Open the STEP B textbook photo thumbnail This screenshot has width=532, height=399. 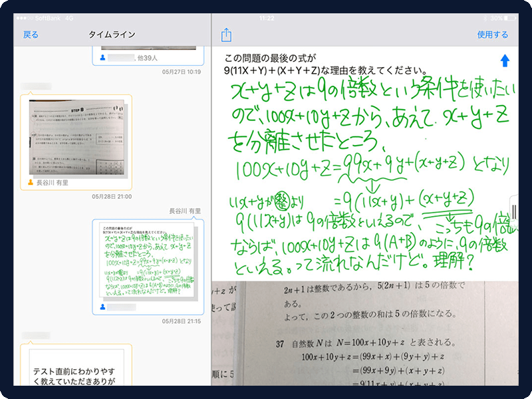(x=77, y=138)
